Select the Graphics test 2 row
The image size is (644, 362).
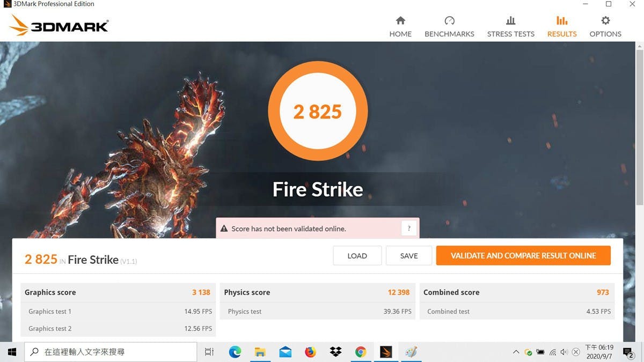[118, 328]
